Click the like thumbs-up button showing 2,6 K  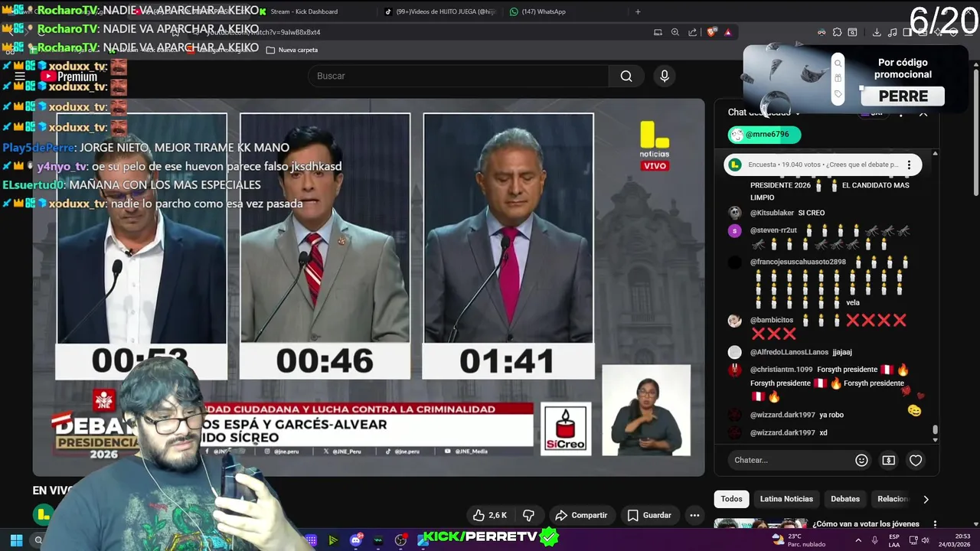click(x=491, y=515)
